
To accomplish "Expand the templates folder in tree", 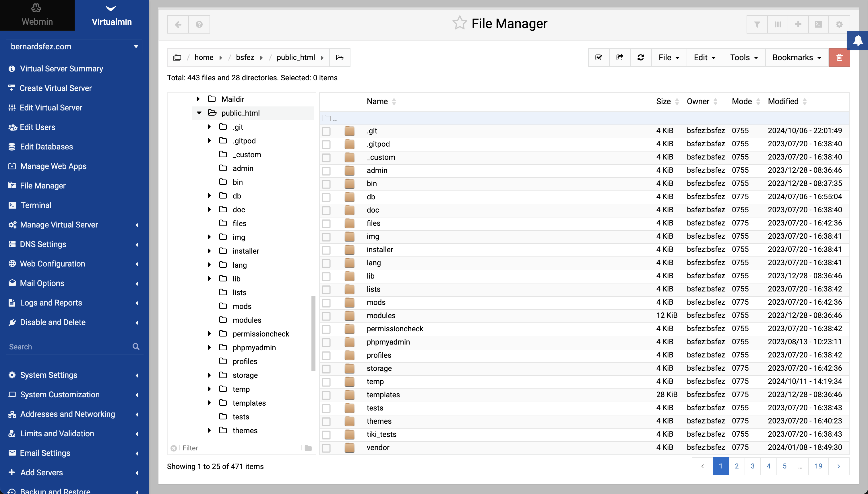I will [x=210, y=403].
